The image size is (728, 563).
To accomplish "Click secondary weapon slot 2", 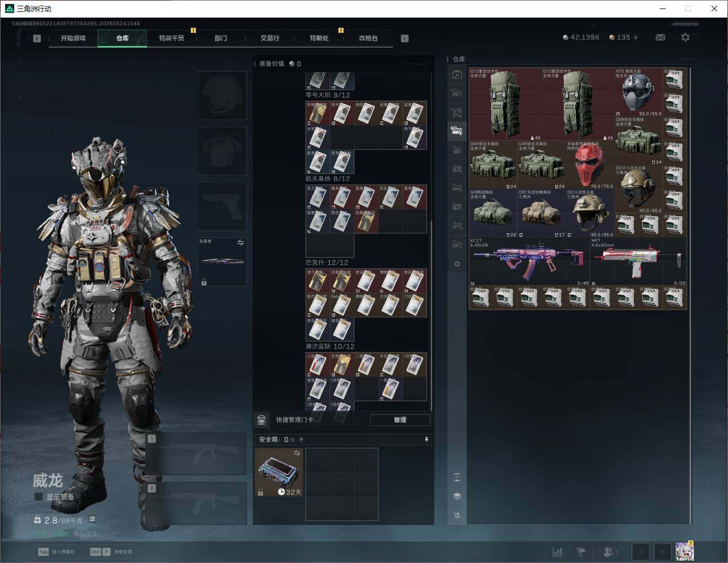I will (196, 503).
